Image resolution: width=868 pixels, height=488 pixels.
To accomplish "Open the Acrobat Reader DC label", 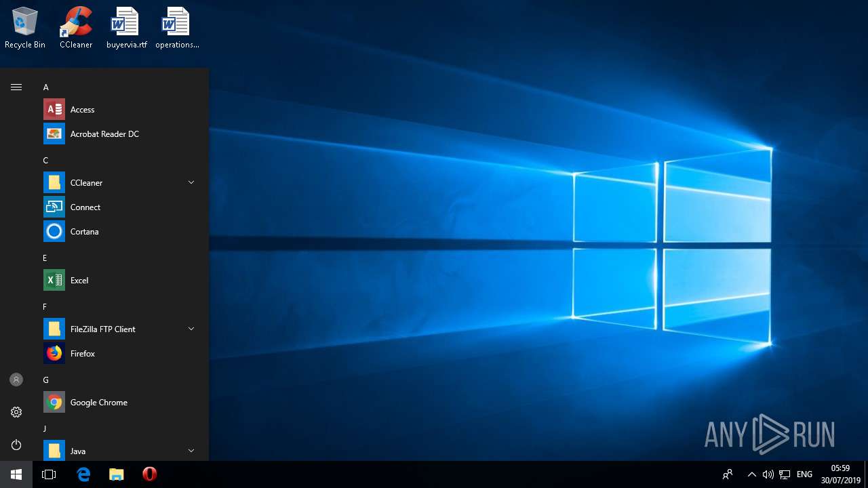I will click(x=104, y=134).
